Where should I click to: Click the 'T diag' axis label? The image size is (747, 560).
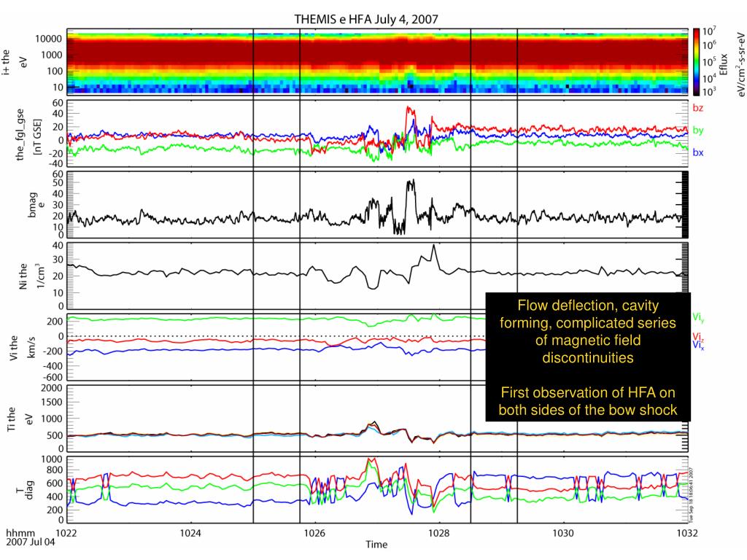[25, 490]
